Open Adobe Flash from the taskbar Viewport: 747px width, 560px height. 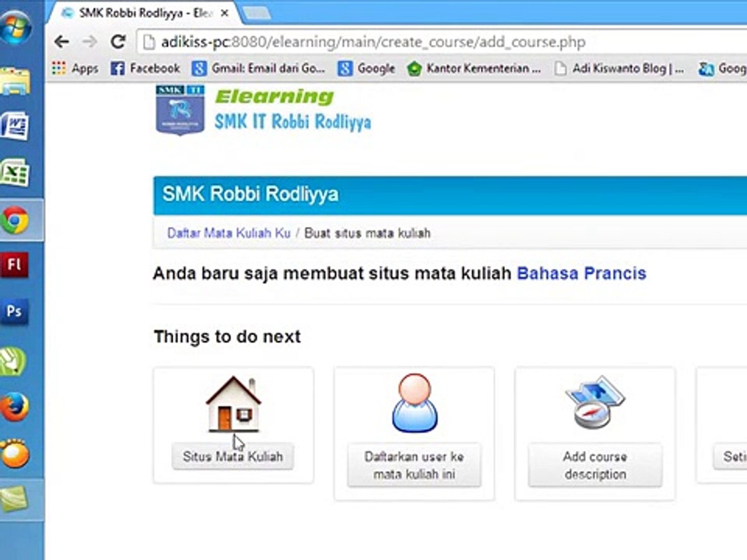pyautogui.click(x=15, y=265)
